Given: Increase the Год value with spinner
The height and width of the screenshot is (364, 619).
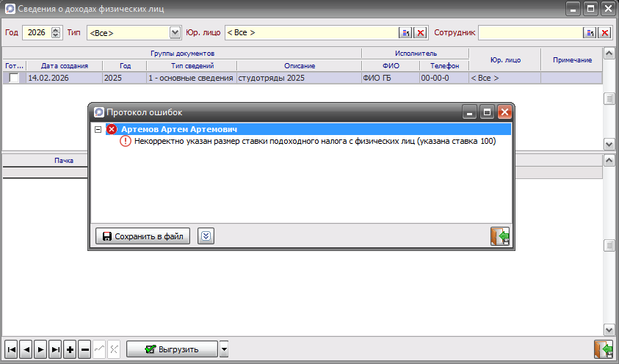Looking at the screenshot, I should 56,29.
